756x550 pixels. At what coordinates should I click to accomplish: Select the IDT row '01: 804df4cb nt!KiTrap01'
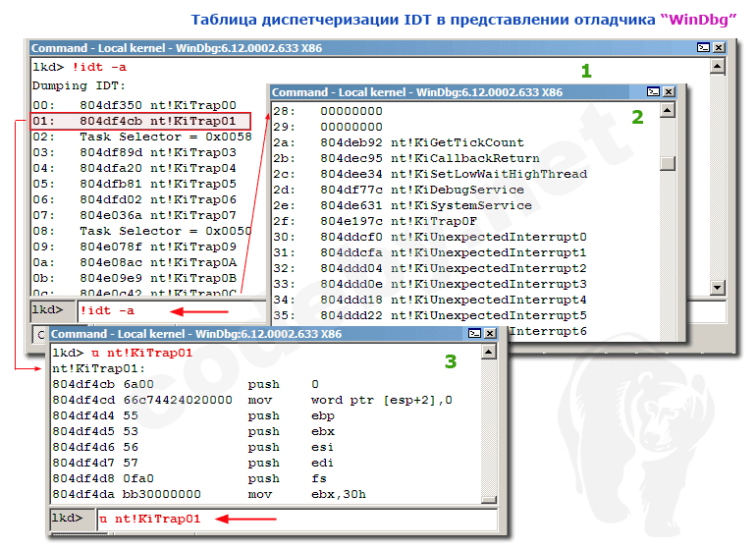point(140,121)
